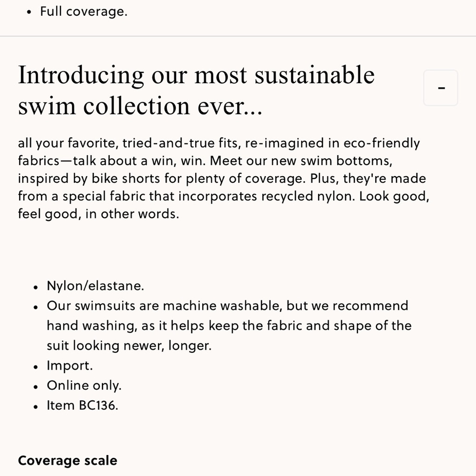Click the 'eco-friendly' word in paragraph

(382, 143)
